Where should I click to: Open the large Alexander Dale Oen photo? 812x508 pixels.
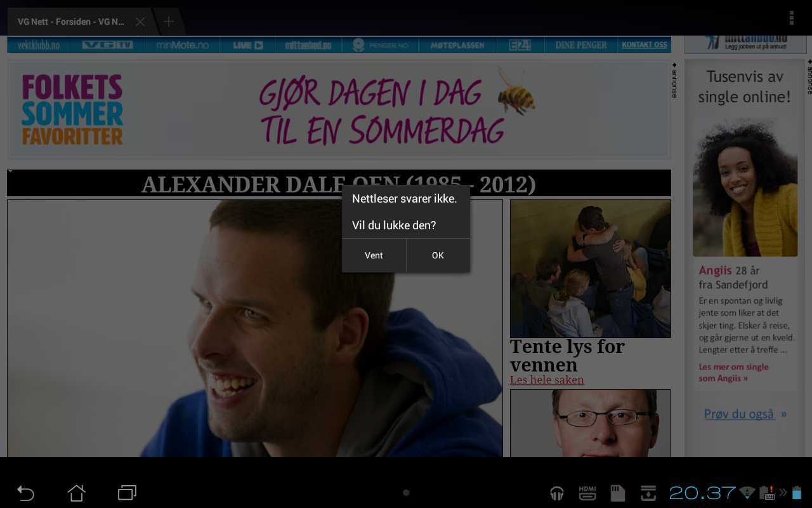tap(255, 328)
